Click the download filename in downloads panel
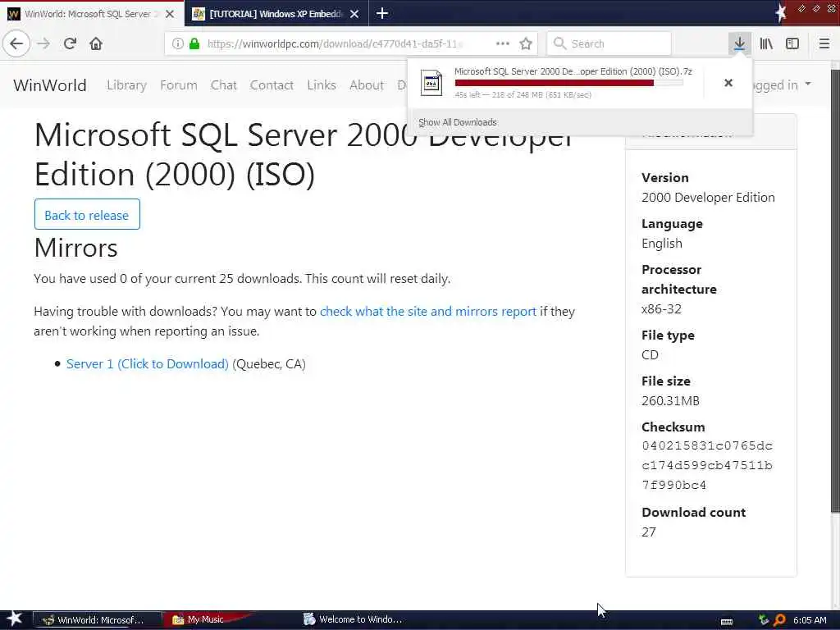Screen dimensions: 840x630 pos(573,71)
